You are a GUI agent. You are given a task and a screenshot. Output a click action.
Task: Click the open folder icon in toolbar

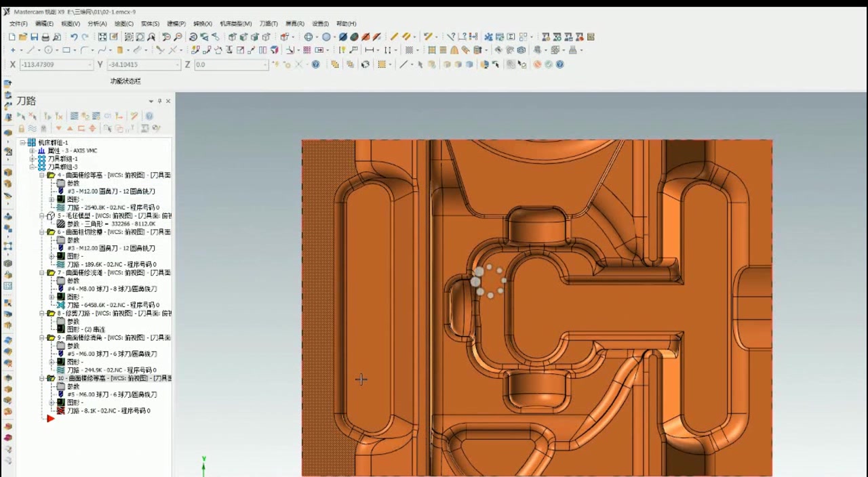(x=22, y=37)
